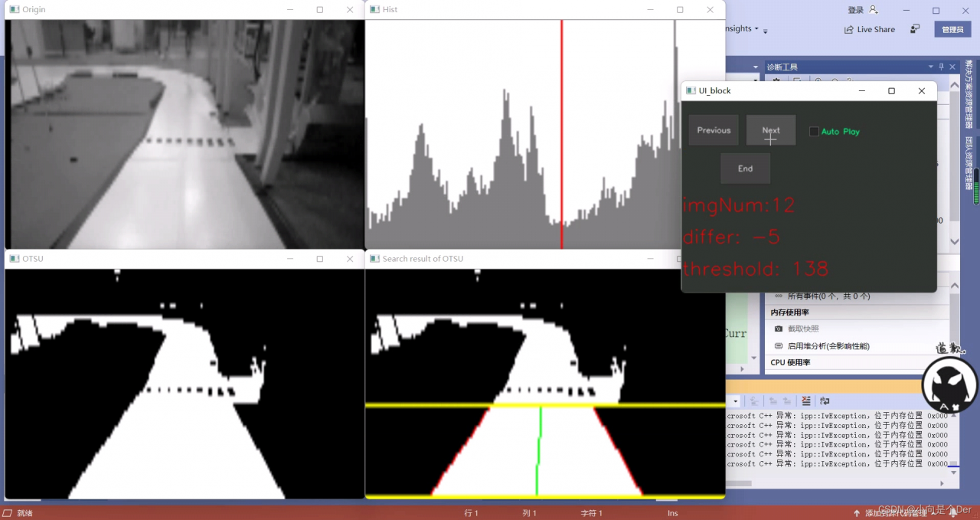Click the take snapshot camera icon
This screenshot has width=980, height=520.
tap(779, 329)
